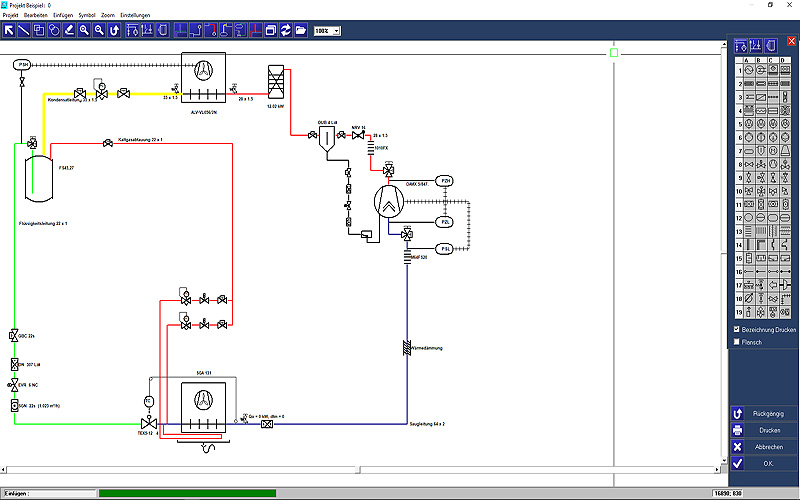Image resolution: width=800 pixels, height=500 pixels.
Task: Click the refresh arrows toolbar icon
Action: 285,30
